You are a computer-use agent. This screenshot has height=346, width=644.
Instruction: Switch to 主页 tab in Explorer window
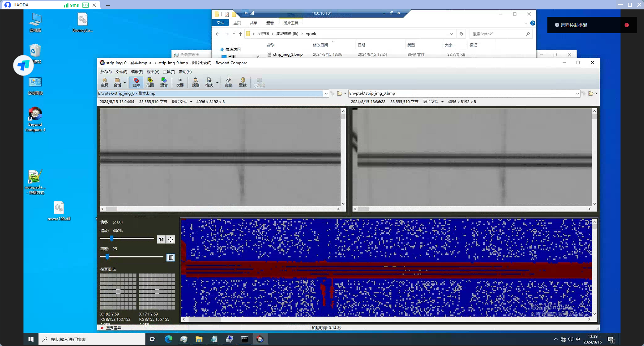point(237,23)
